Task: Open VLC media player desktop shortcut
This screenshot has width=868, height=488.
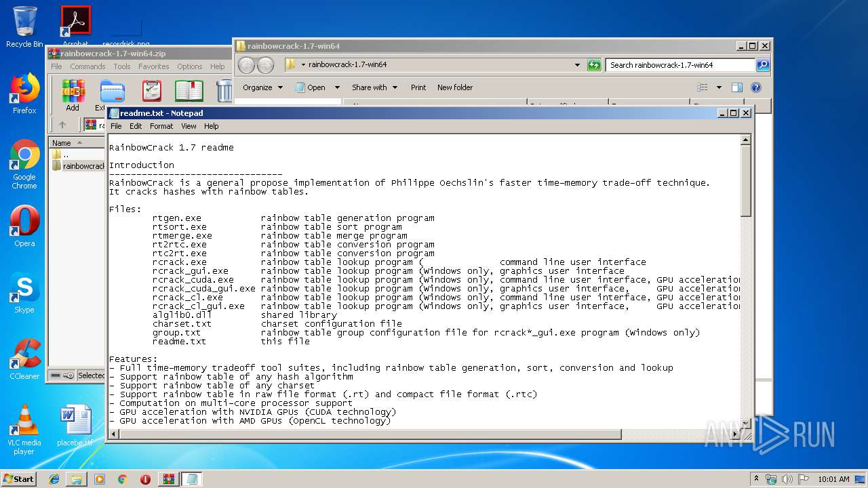Action: coord(24,430)
